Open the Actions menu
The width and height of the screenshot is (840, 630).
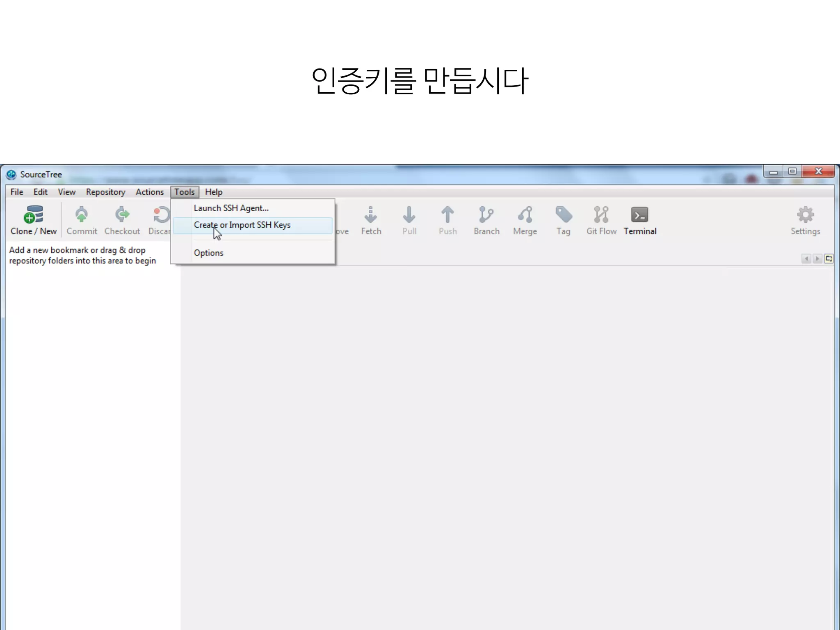[150, 192]
